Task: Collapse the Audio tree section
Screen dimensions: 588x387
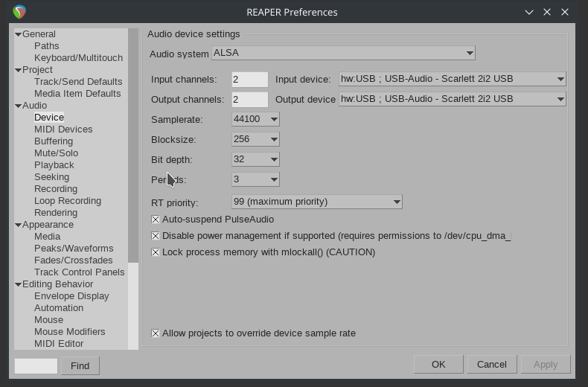Action: [18, 106]
